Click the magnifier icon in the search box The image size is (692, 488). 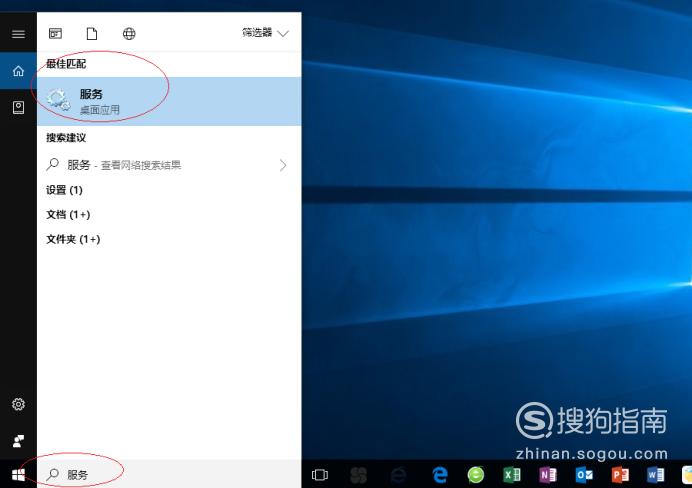click(x=53, y=474)
